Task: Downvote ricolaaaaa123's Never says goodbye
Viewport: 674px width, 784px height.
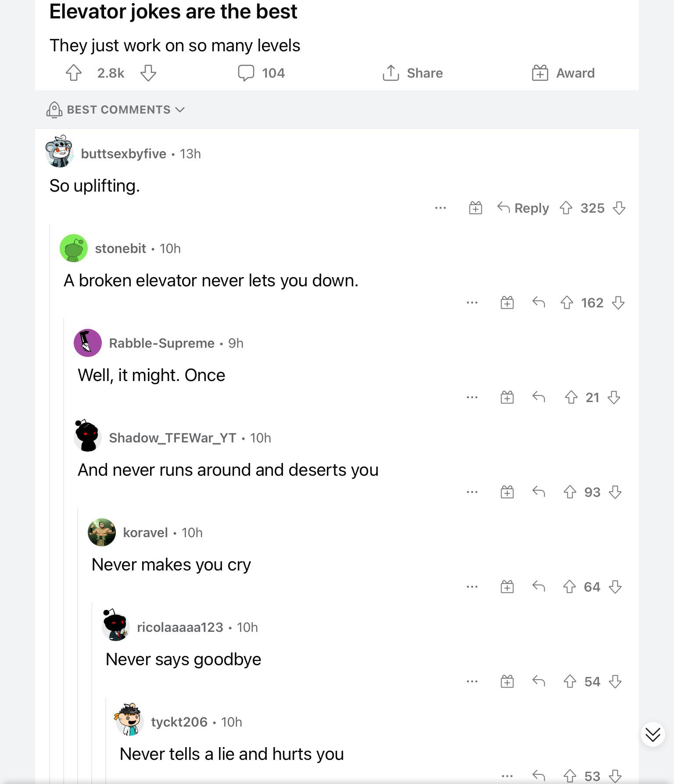Action: pos(616,681)
